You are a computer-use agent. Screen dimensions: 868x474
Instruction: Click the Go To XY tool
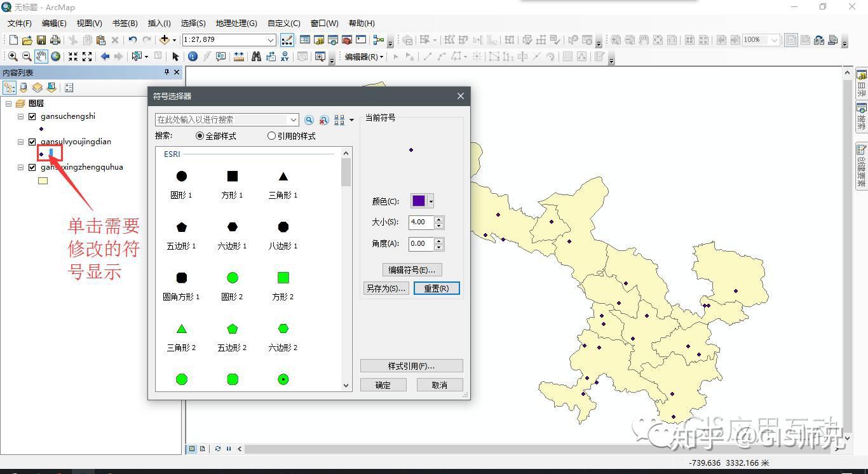tap(285, 56)
